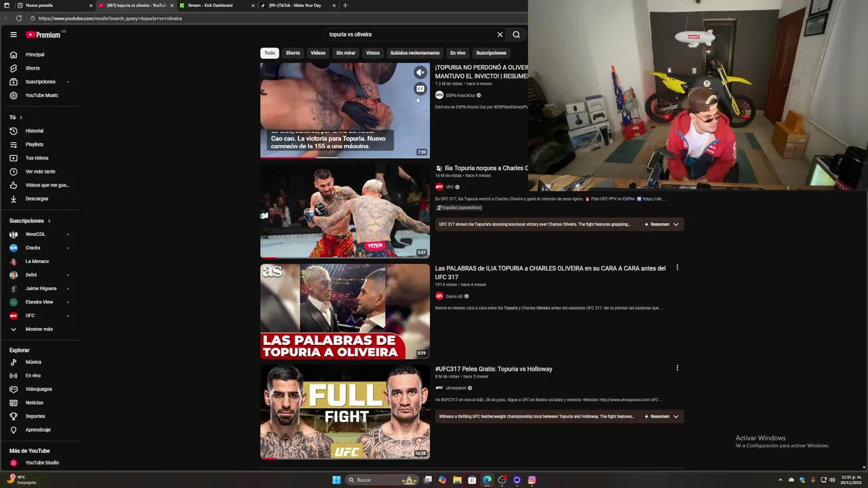The image size is (868, 488).
Task: Select the Sin mirar filter chip
Action: [x=346, y=53]
